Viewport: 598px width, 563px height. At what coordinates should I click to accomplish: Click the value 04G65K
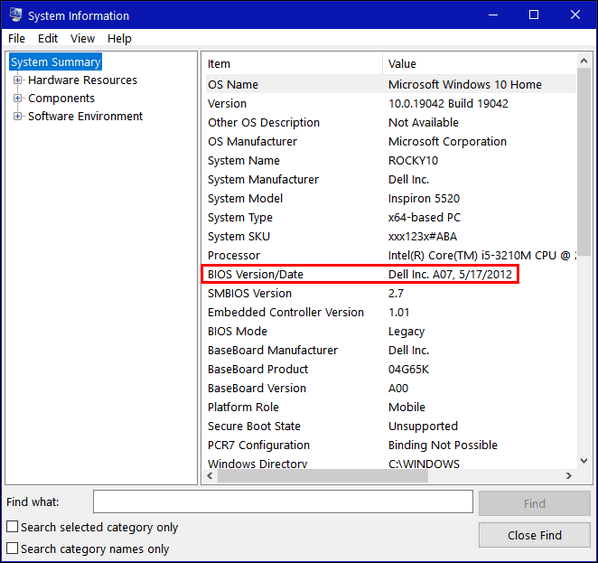point(408,369)
